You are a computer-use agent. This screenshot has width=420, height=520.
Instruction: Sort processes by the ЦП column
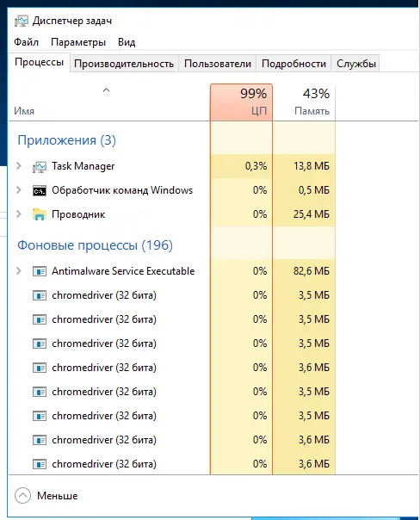click(241, 102)
